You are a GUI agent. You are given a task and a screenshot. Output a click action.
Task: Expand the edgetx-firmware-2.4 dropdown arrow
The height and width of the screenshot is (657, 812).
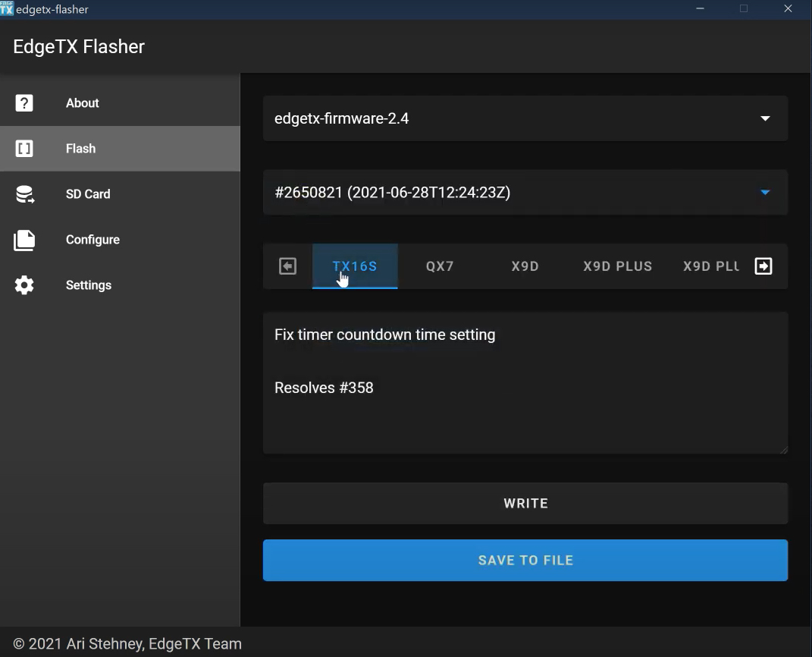765,118
